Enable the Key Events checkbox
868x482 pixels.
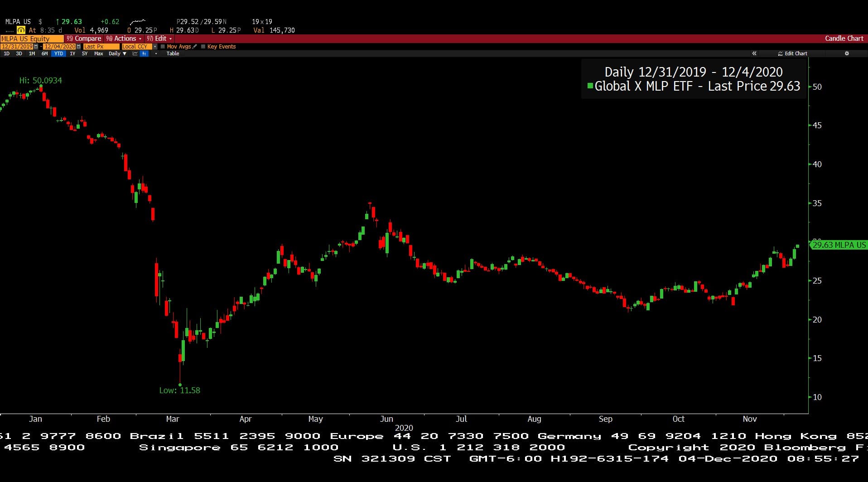203,47
